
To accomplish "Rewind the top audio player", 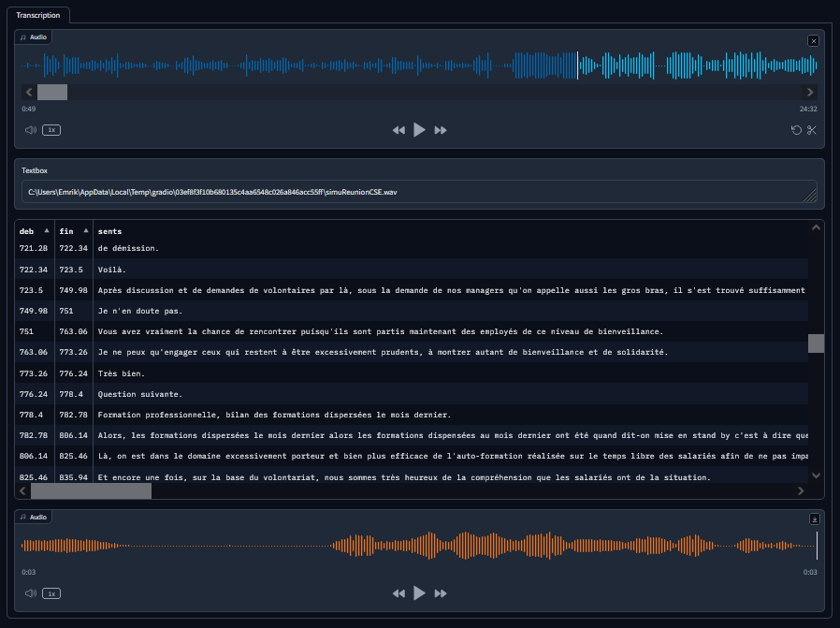I will (398, 129).
